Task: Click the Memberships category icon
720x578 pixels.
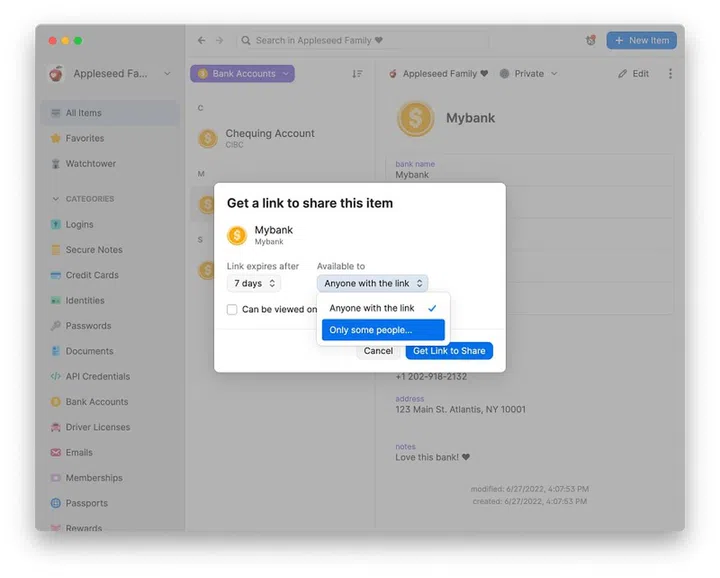Action: (56, 478)
